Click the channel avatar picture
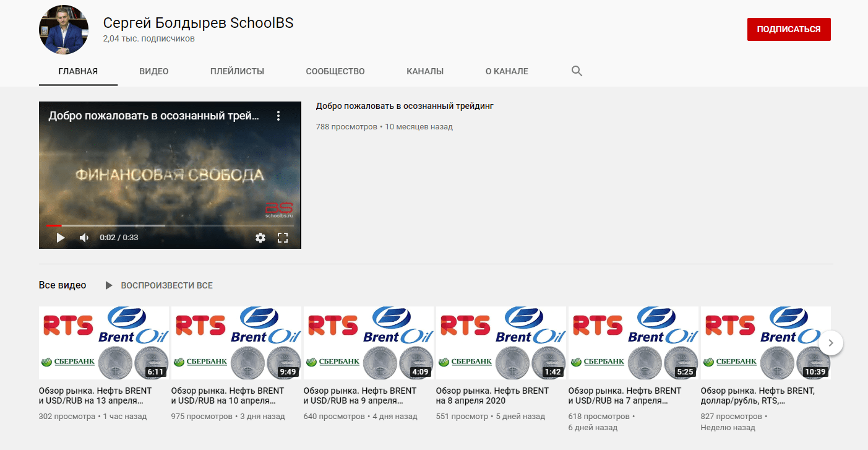 click(64, 30)
